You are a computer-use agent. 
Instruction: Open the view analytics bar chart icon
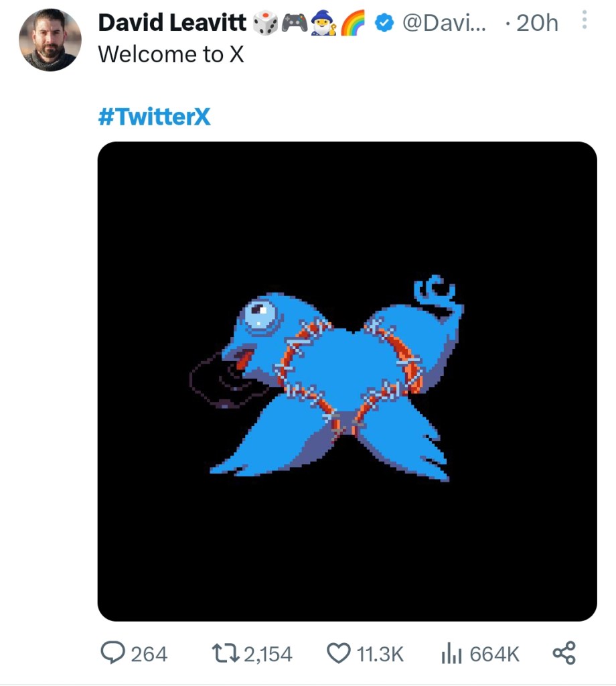pos(452,653)
